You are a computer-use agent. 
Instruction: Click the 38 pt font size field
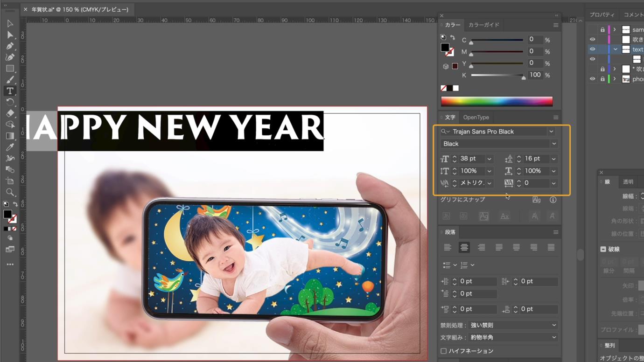click(x=472, y=159)
